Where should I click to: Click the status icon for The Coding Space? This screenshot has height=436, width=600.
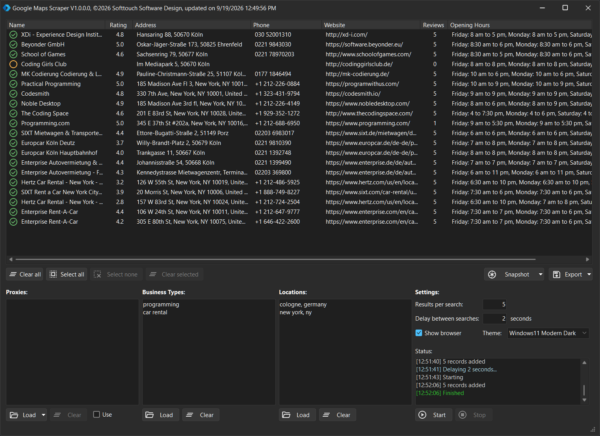[x=13, y=114]
